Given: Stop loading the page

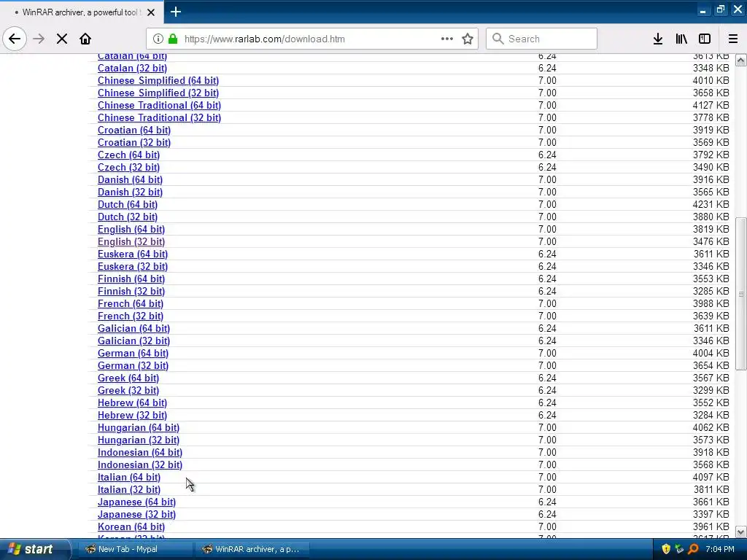Looking at the screenshot, I should (62, 39).
